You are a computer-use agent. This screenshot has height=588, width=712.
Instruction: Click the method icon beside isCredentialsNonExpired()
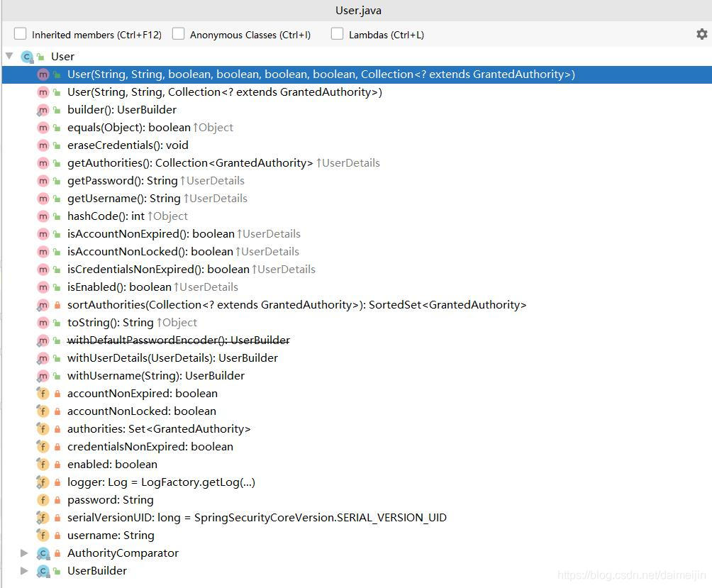pyautogui.click(x=43, y=270)
